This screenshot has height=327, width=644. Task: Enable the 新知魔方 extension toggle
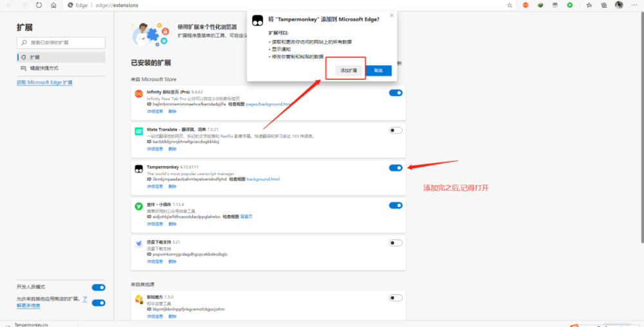click(x=395, y=298)
